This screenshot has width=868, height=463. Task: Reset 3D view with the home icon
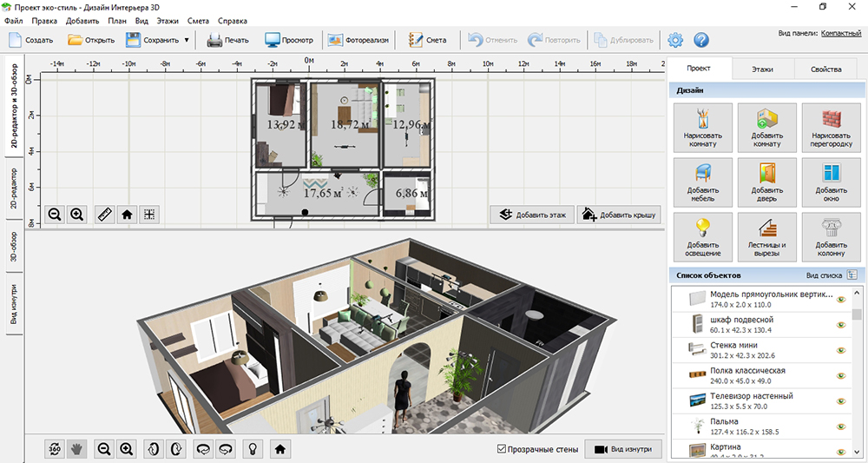(279, 448)
